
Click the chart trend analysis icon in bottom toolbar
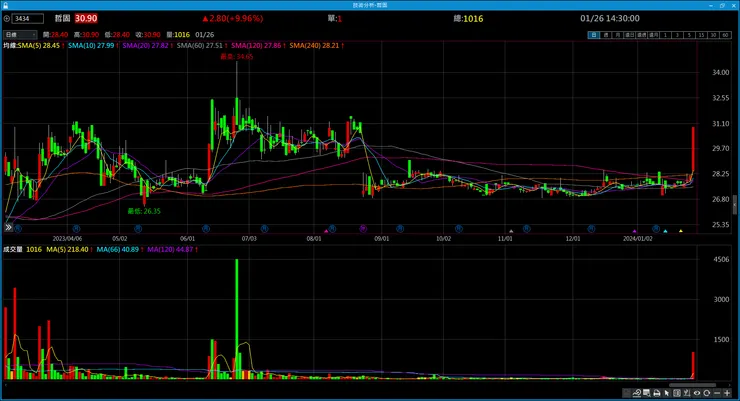coord(637,393)
